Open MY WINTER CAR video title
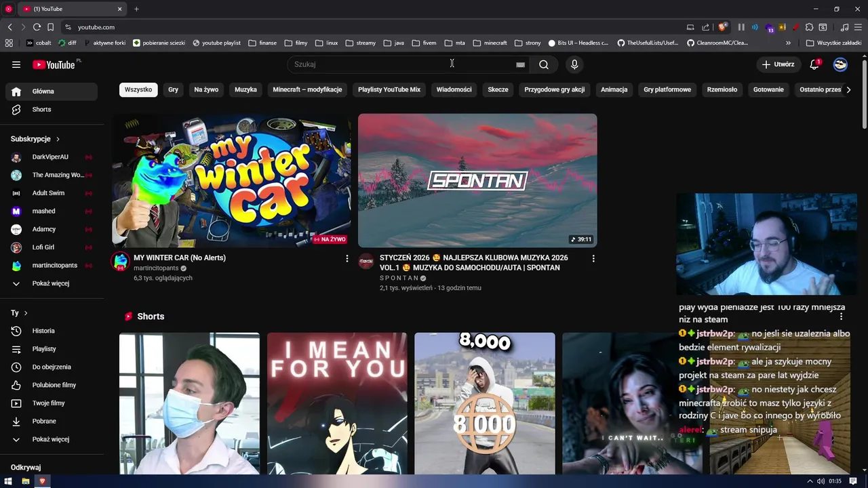868x488 pixels. point(180,258)
